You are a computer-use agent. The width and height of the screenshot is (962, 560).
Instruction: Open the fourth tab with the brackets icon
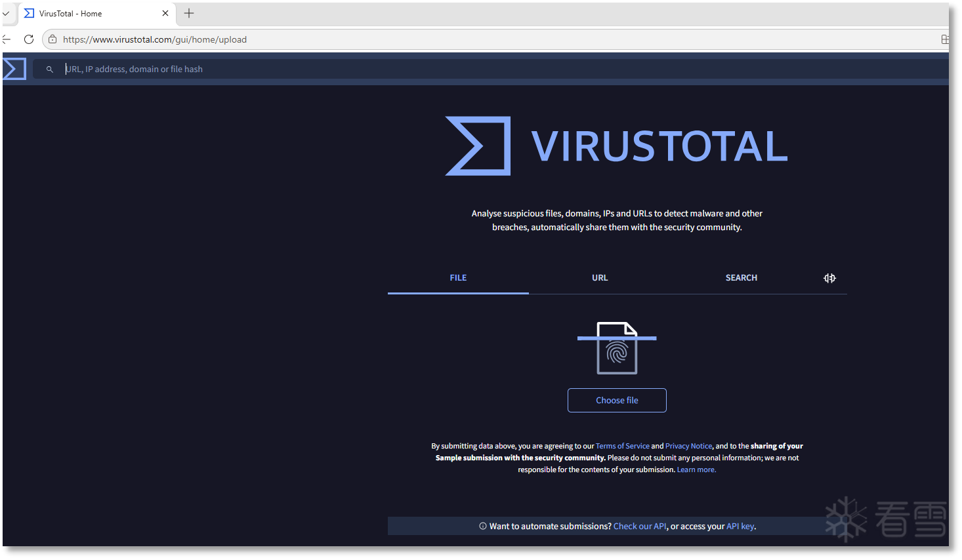click(829, 278)
